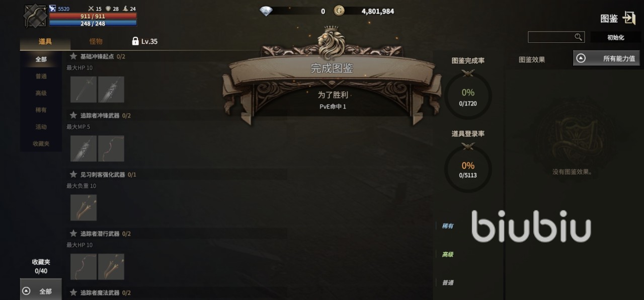Click the search magnifier icon
This screenshot has width=644, height=300.
(578, 37)
